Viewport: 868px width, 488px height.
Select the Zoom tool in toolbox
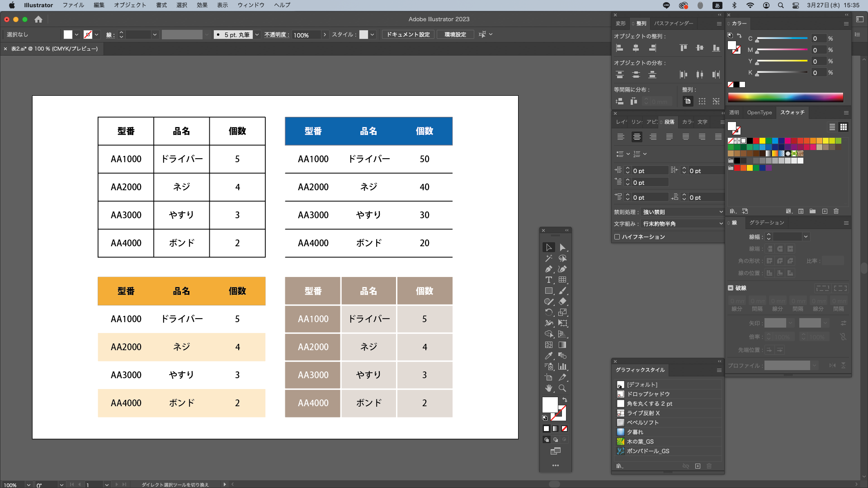point(562,388)
